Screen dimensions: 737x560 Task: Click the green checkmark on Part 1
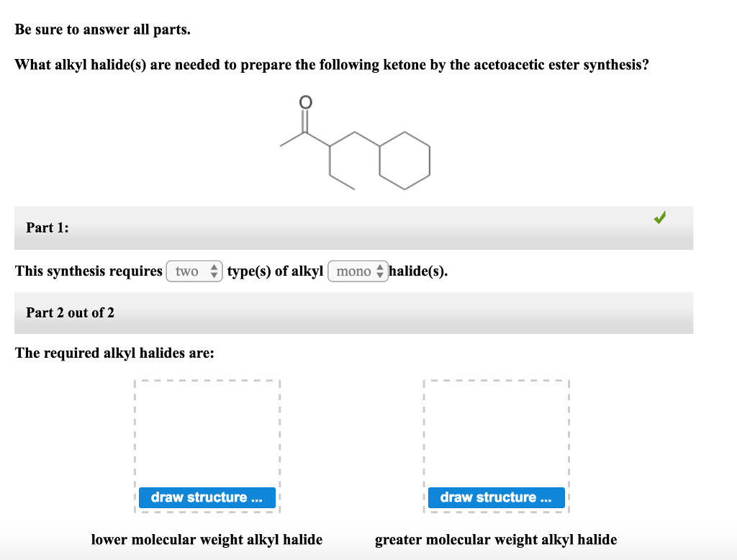pos(660,218)
